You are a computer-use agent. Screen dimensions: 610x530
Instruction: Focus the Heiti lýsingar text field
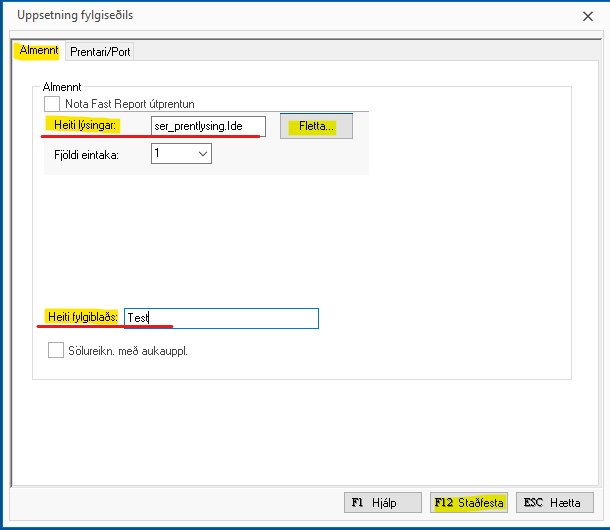[207, 127]
